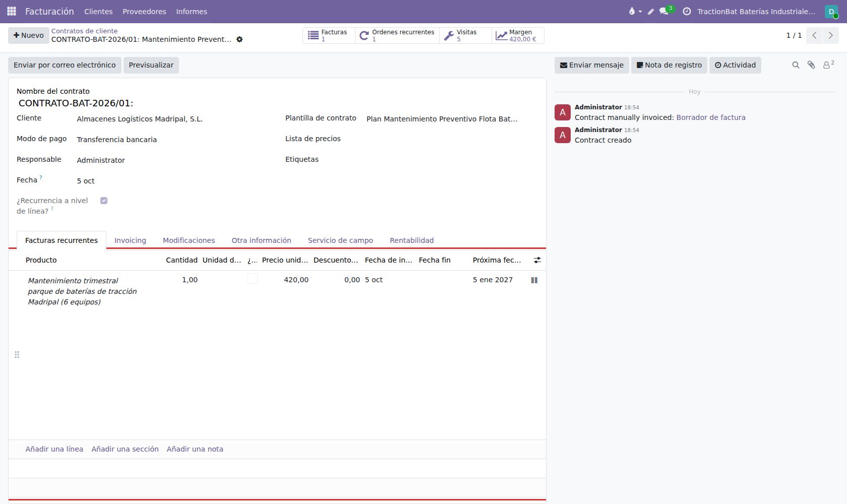The height and width of the screenshot is (504, 847).
Task: Pause the recurring line with pause icon
Action: coord(534,280)
